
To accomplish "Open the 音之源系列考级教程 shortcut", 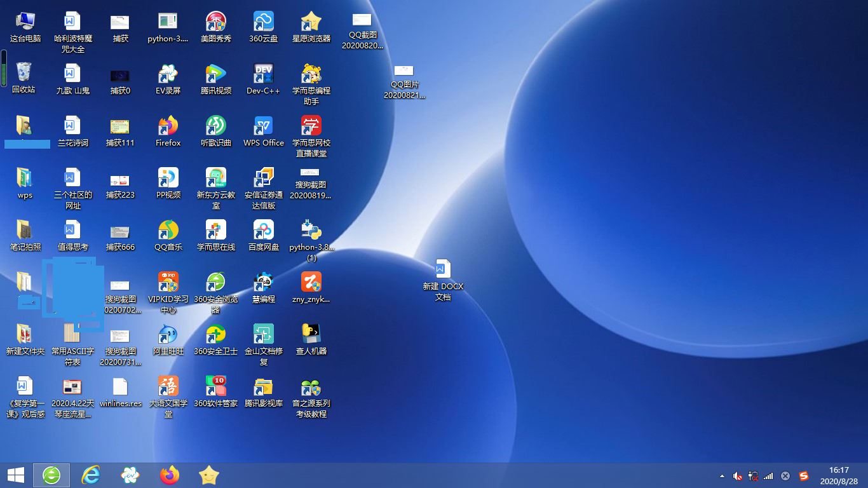I will coord(311,397).
